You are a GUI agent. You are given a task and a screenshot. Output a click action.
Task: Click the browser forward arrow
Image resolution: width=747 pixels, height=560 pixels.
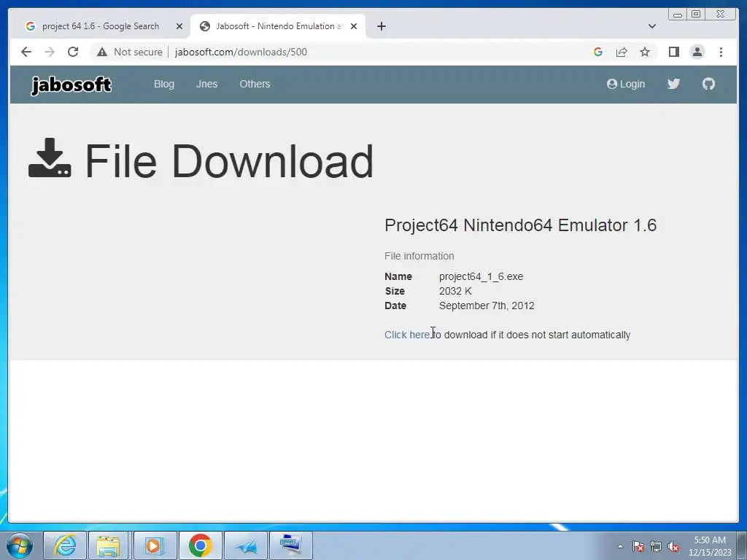pos(50,52)
